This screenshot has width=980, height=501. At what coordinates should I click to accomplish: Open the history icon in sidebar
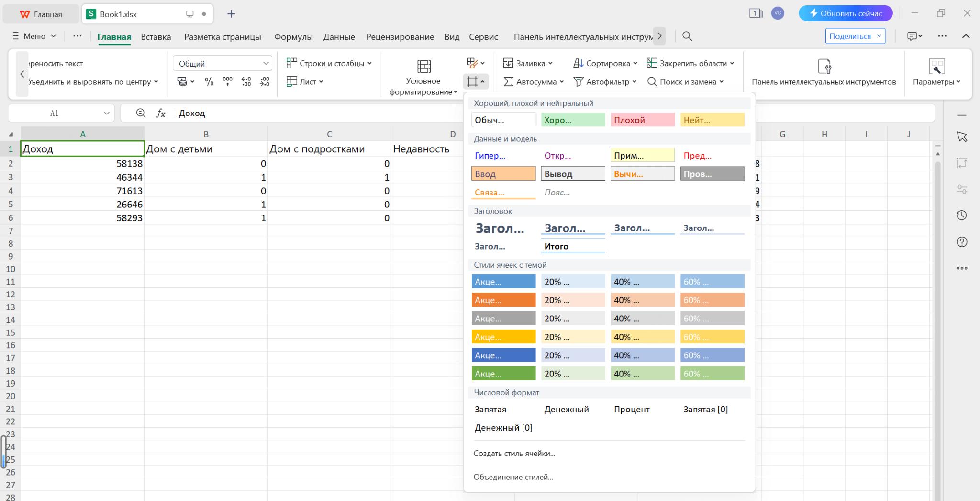pos(962,216)
